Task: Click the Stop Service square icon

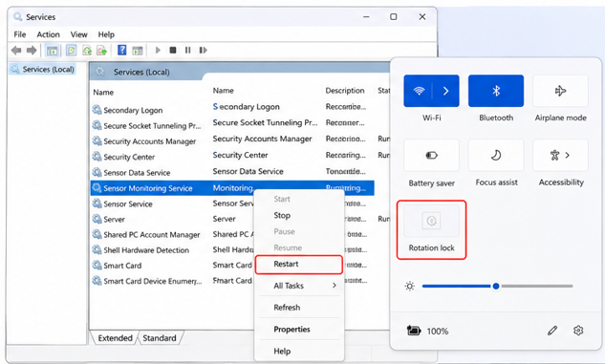Action: click(173, 50)
